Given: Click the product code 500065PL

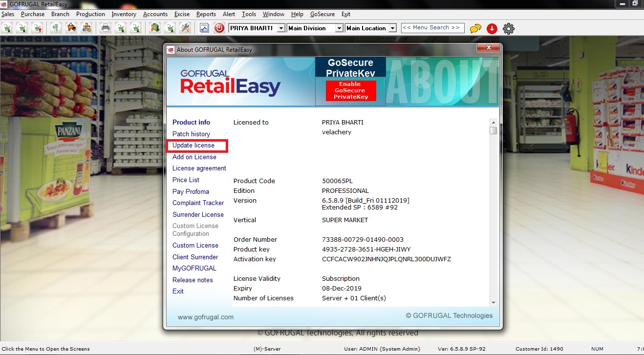Looking at the screenshot, I should point(337,181).
